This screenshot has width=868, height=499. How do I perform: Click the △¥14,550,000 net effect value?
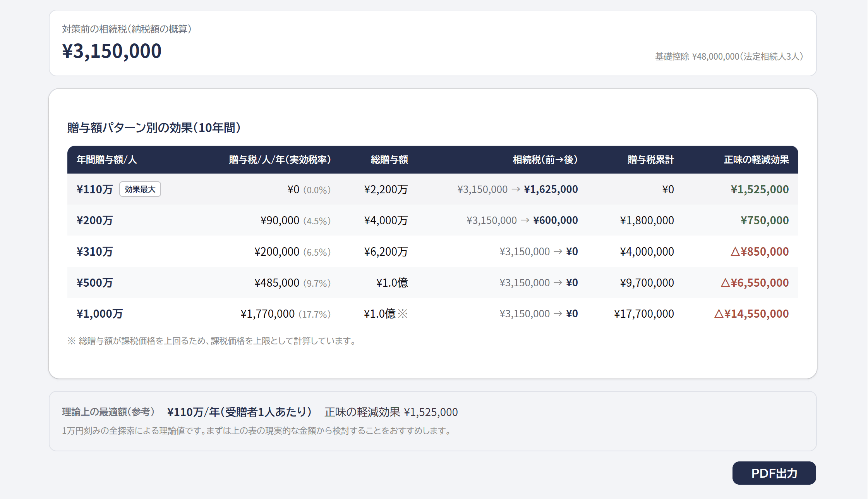pos(751,313)
